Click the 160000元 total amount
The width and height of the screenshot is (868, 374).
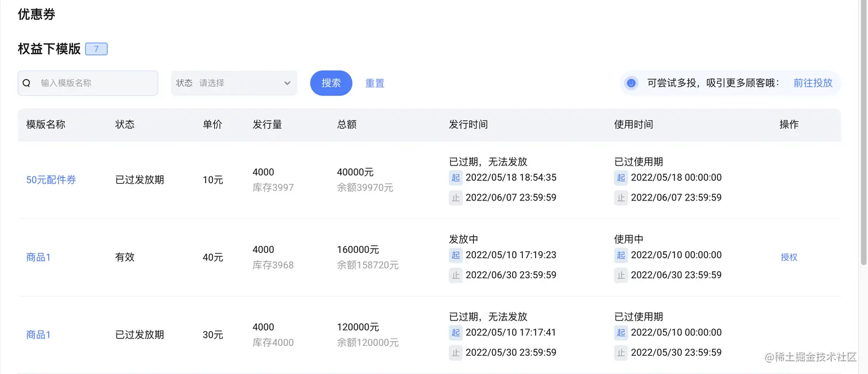pyautogui.click(x=358, y=250)
